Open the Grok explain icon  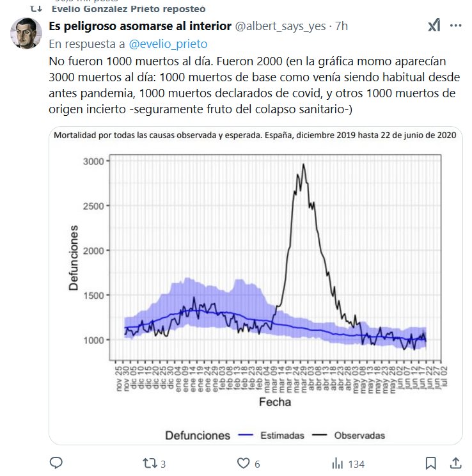(434, 26)
